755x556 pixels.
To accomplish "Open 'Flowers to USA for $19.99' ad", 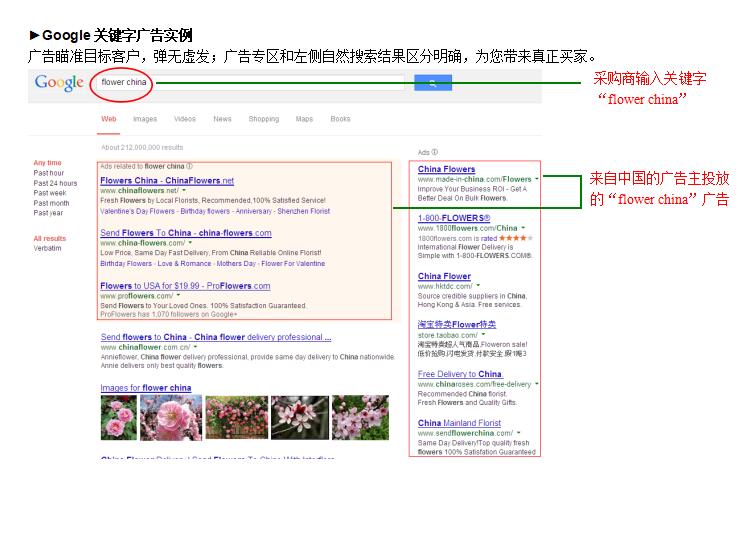I will [185, 286].
